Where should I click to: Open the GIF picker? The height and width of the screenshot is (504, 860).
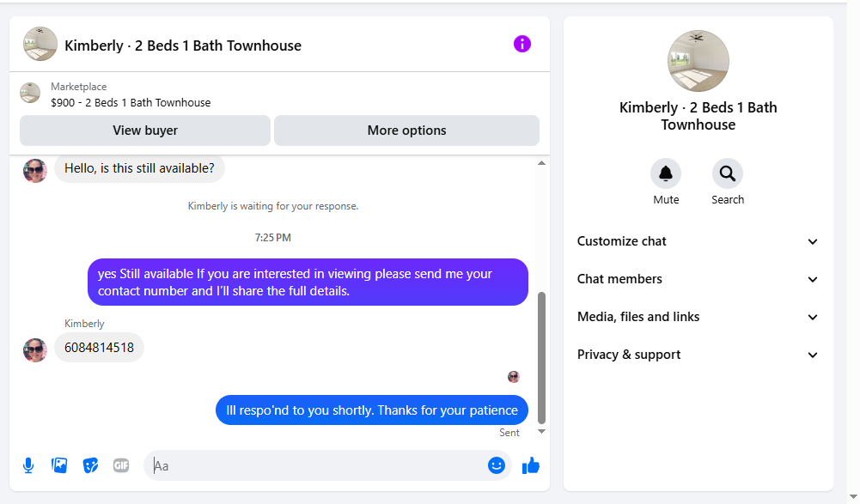121,465
